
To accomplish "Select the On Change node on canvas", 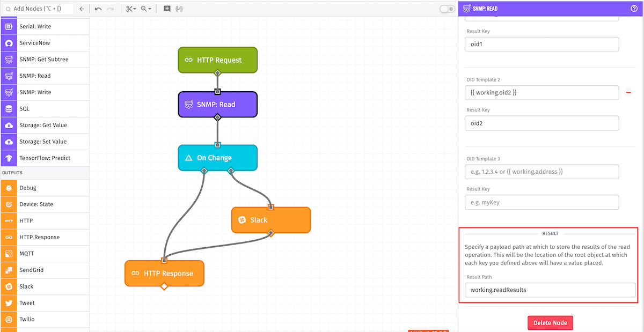I will coord(218,158).
